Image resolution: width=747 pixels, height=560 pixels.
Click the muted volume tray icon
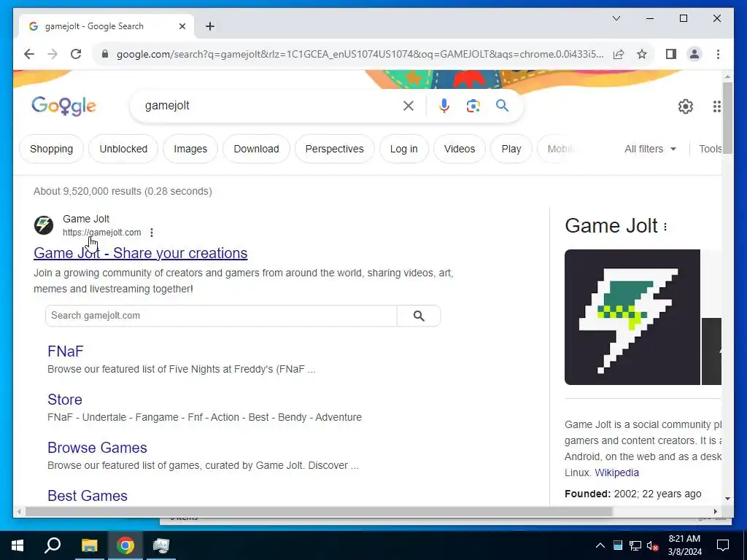[x=653, y=545]
